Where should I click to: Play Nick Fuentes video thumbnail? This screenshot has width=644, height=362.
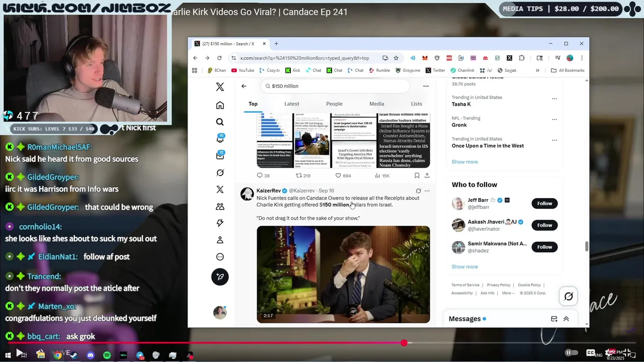coord(343,275)
